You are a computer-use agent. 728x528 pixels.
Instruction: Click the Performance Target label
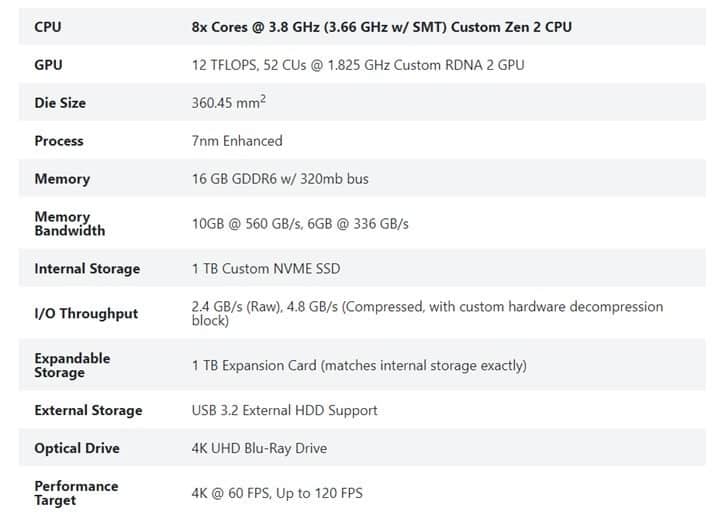[76, 493]
